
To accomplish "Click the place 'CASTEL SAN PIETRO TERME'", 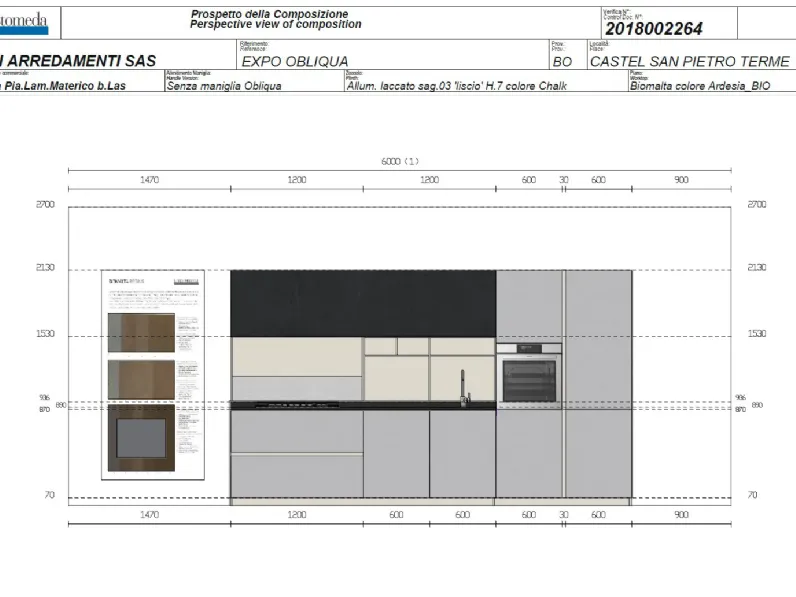I will click(x=689, y=61).
